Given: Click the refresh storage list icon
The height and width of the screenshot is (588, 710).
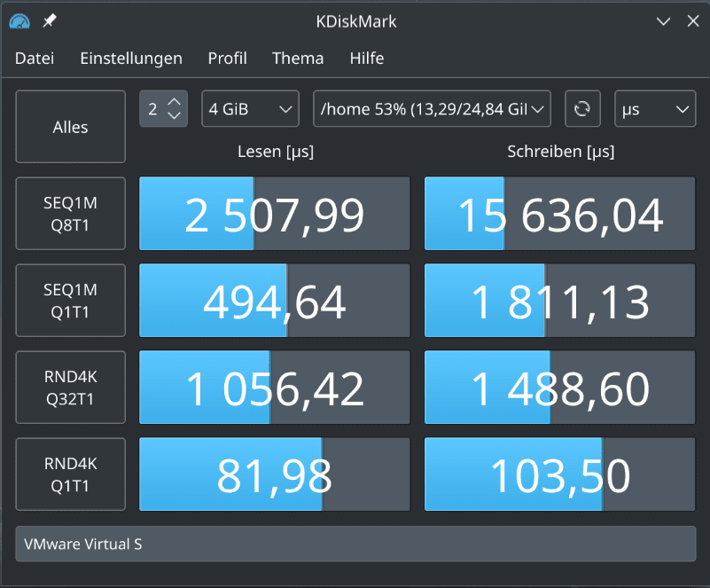Looking at the screenshot, I should click(x=582, y=109).
